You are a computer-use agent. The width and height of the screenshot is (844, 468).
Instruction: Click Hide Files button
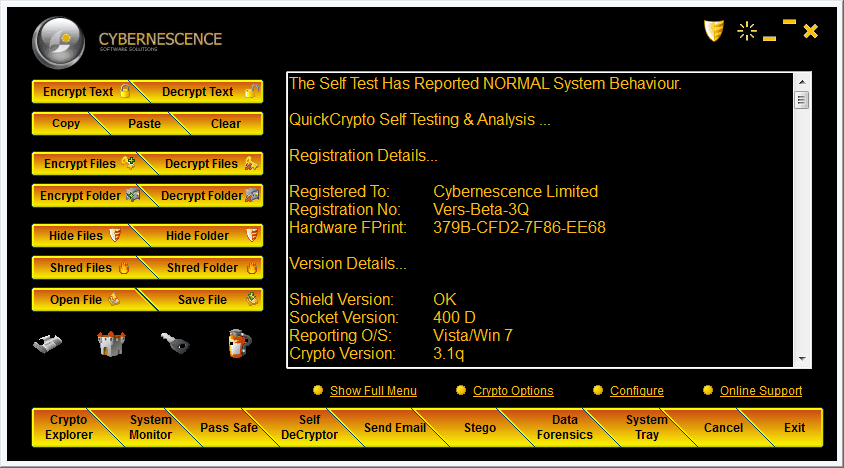(85, 235)
